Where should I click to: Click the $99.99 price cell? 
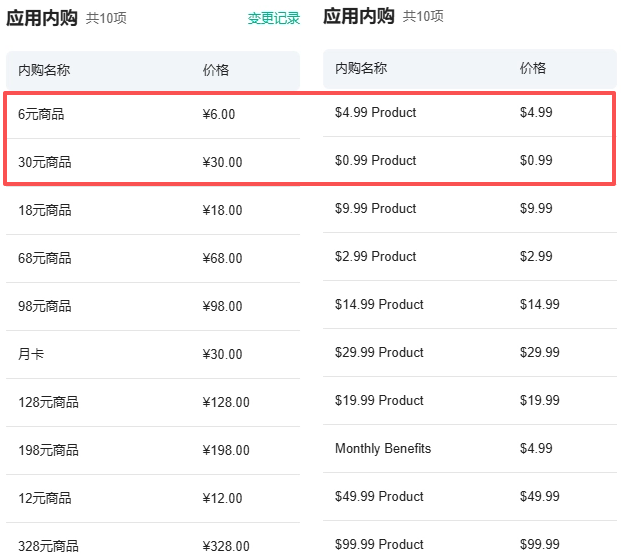click(539, 544)
